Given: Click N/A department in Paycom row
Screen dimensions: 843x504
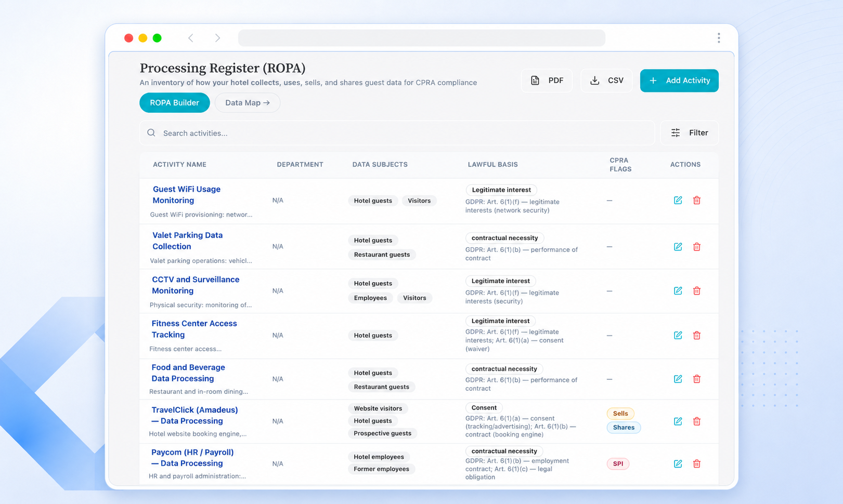Looking at the screenshot, I should pyautogui.click(x=278, y=463).
